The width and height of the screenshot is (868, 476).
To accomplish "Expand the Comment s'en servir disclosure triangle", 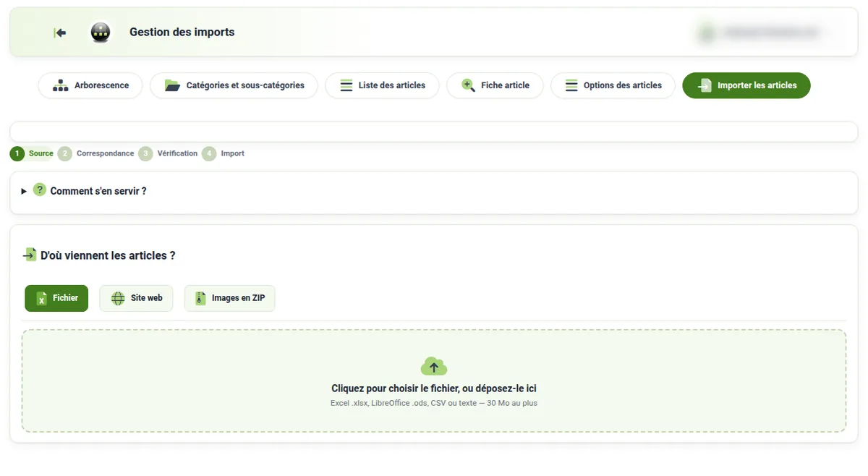I will pos(24,192).
